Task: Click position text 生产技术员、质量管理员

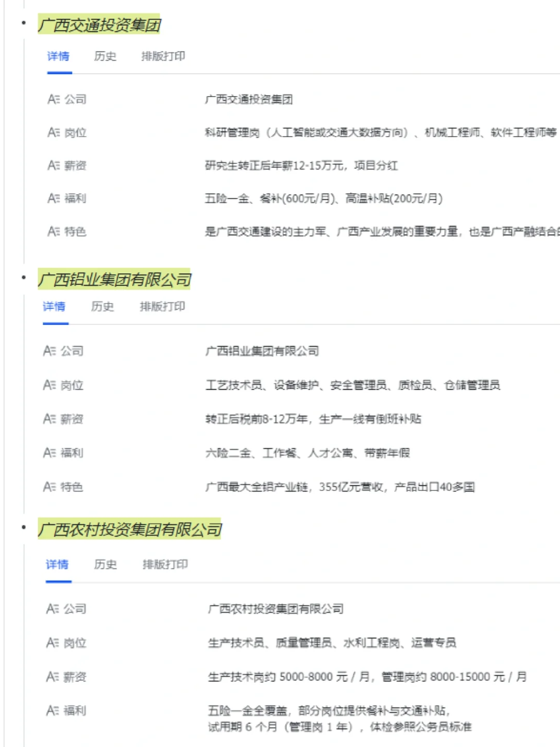Action: click(270, 643)
